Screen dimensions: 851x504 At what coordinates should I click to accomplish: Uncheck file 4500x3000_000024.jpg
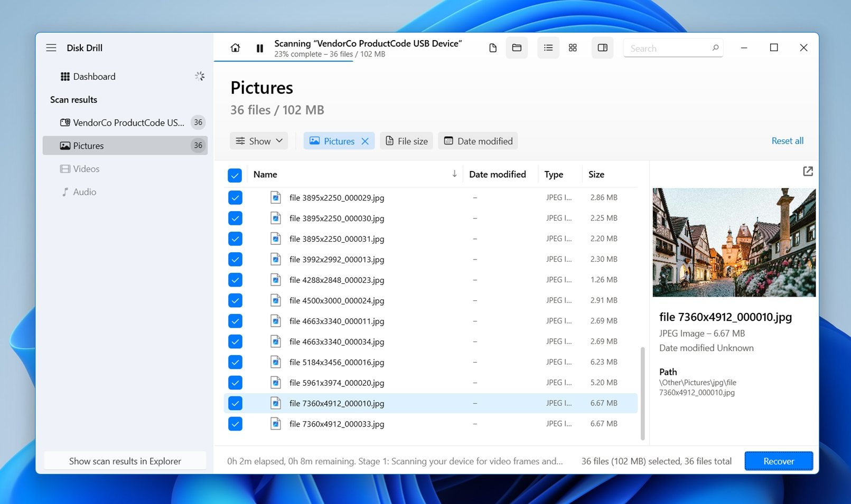(235, 301)
